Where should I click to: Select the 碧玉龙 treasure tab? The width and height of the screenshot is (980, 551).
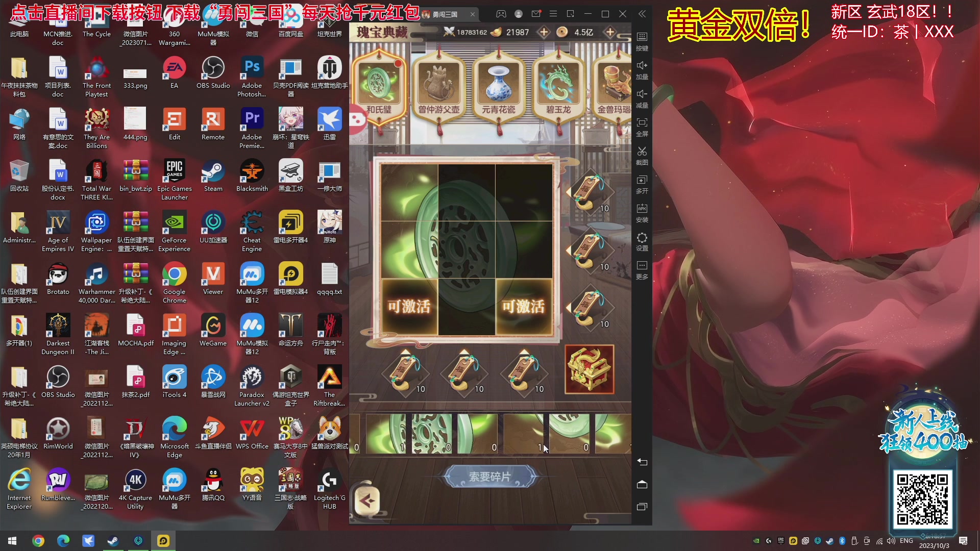pos(558,87)
